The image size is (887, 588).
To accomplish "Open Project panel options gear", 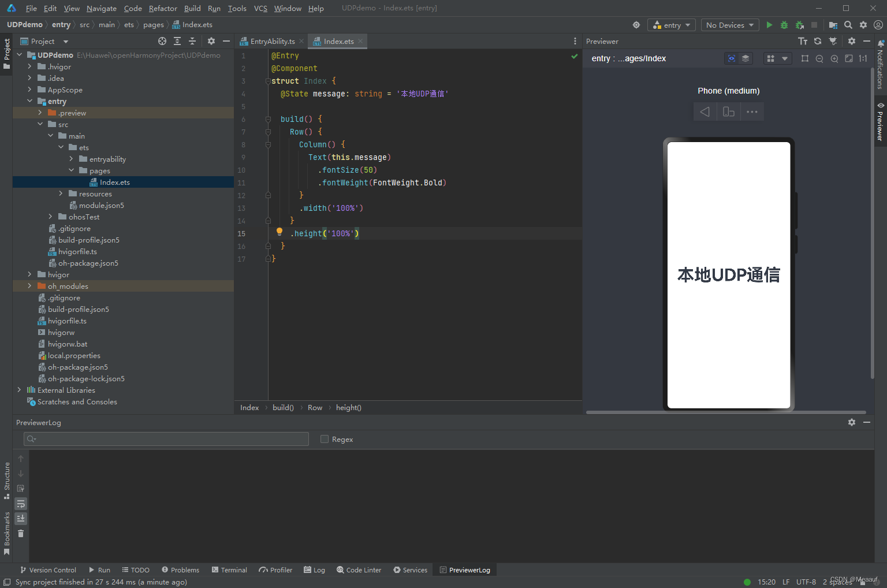I will [211, 41].
